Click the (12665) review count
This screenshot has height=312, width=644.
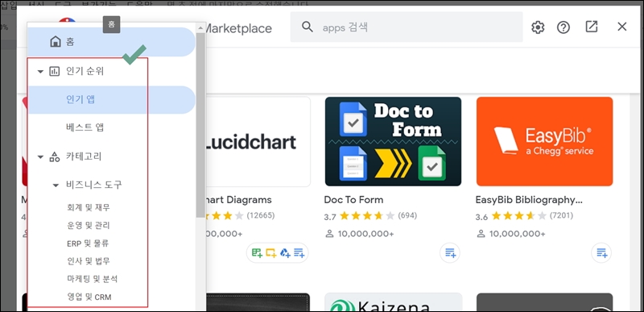(260, 215)
